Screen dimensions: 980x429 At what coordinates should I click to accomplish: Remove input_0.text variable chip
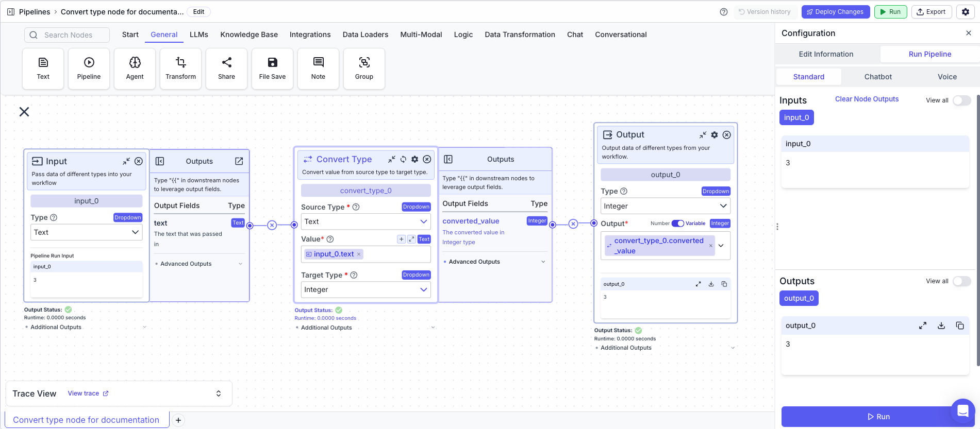(x=359, y=254)
